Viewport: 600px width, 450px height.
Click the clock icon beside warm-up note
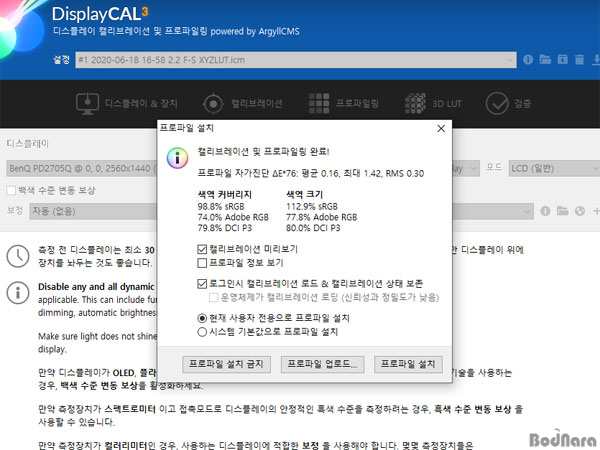point(18,256)
